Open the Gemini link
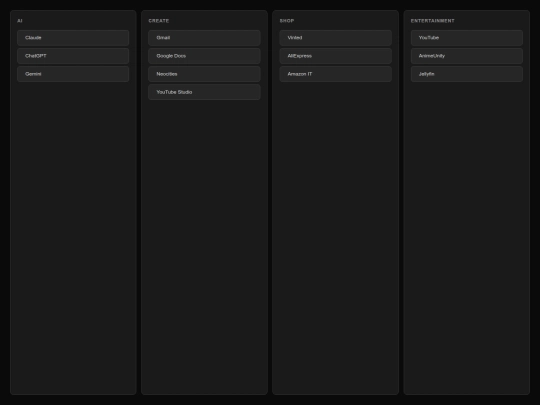Screen dimensions: 540x405 point(73,74)
